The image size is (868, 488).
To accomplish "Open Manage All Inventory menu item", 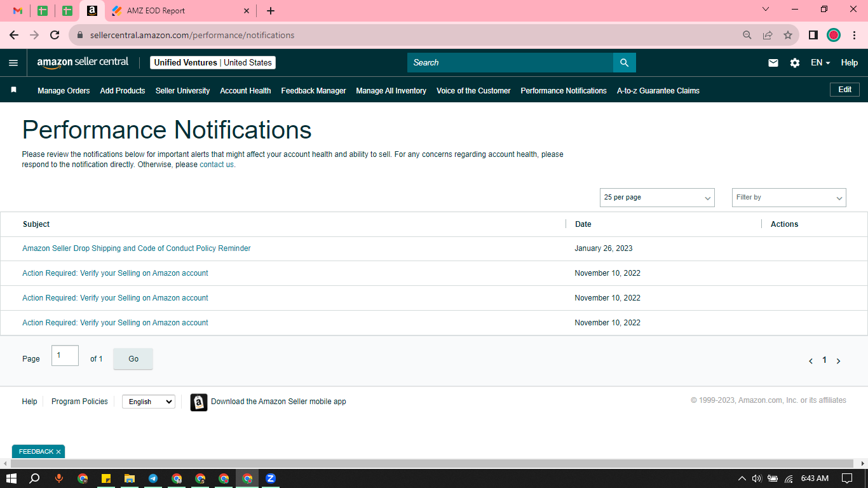I will [391, 91].
